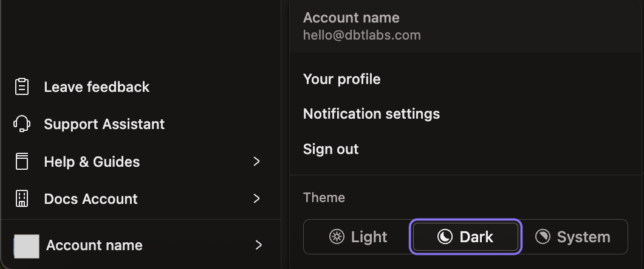Expand the Account name menu chevron
The height and width of the screenshot is (269, 644).
click(259, 245)
